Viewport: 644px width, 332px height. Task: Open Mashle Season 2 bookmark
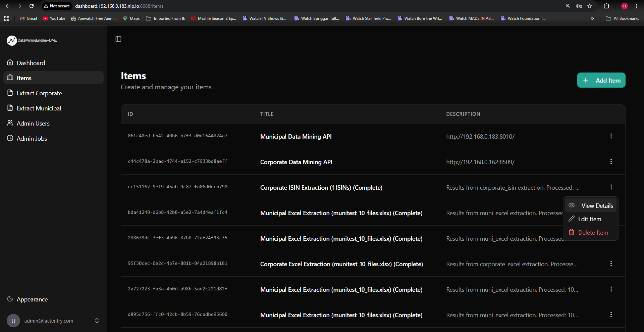pos(213,18)
